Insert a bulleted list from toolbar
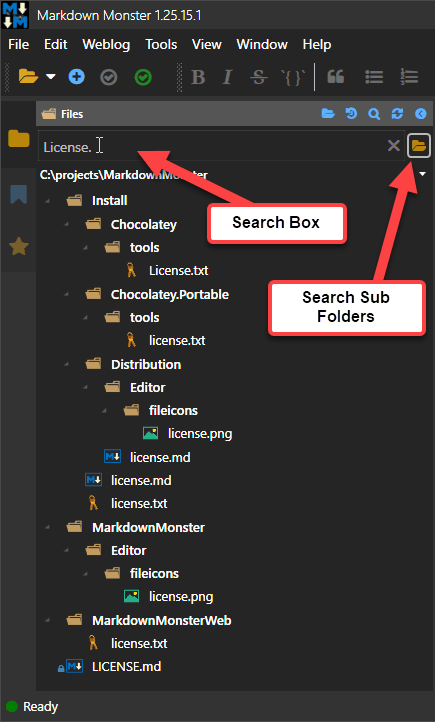 click(x=374, y=77)
